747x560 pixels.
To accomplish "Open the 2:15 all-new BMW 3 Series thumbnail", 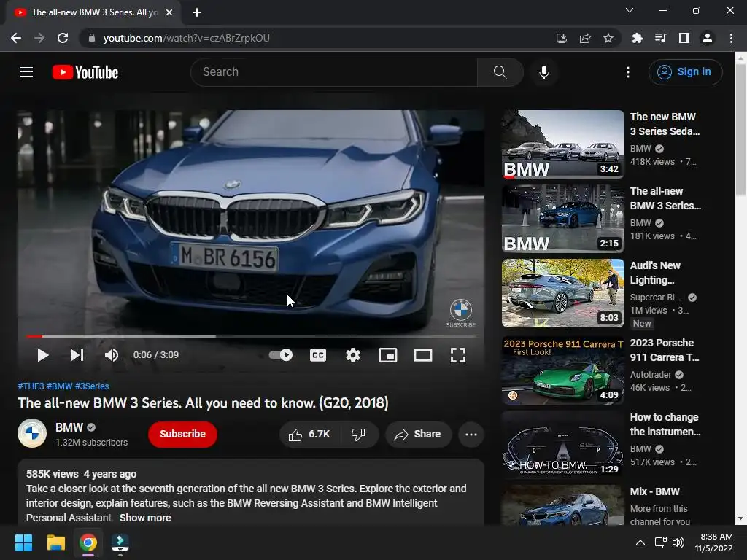I will click(562, 219).
